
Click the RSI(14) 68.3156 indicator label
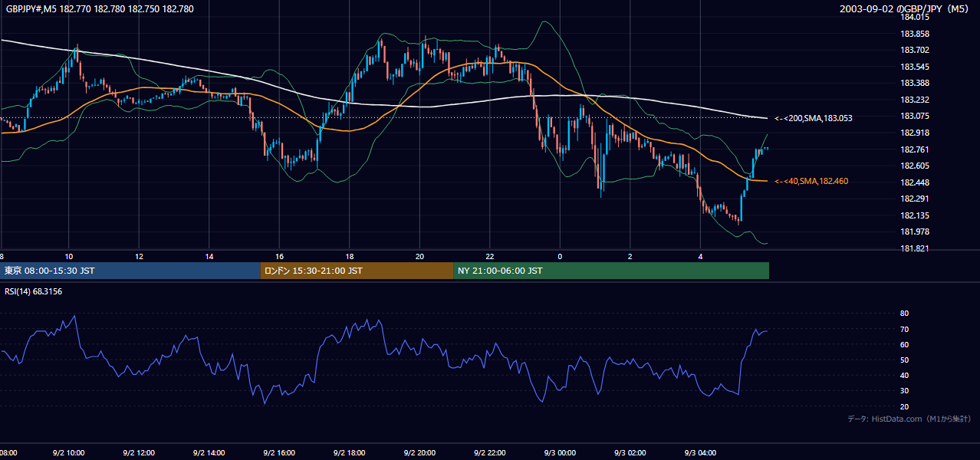pos(33,291)
